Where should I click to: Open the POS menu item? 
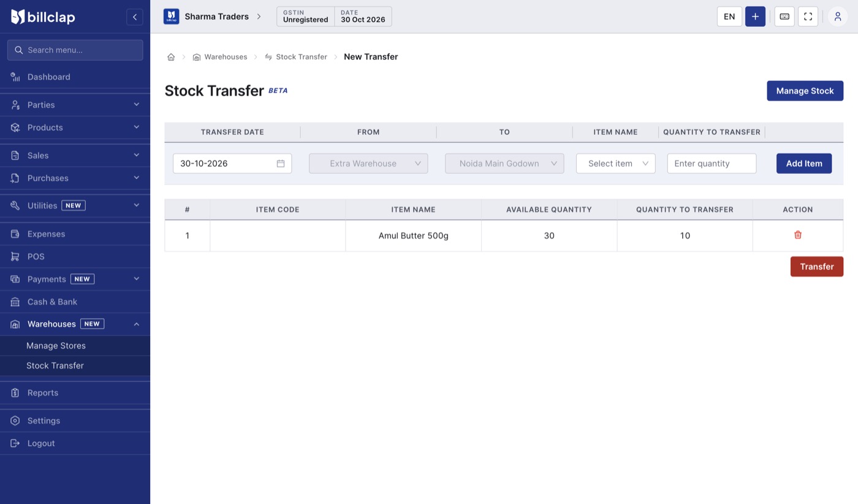tap(75, 256)
